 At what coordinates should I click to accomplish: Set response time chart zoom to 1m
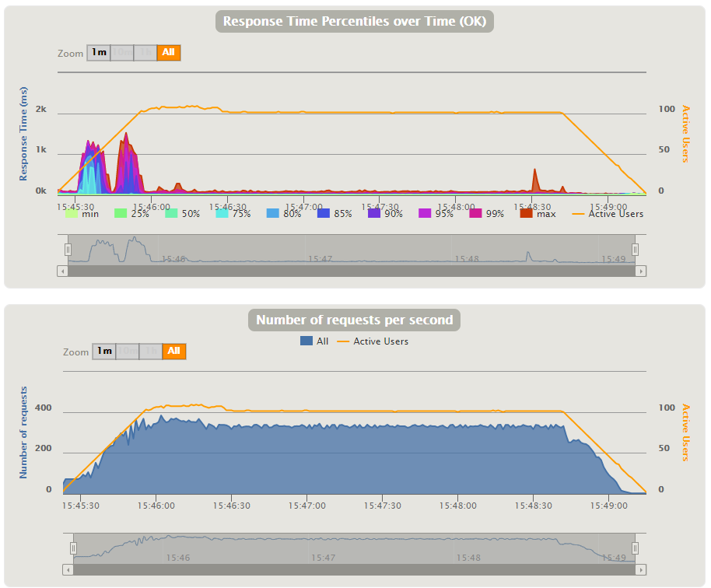99,53
